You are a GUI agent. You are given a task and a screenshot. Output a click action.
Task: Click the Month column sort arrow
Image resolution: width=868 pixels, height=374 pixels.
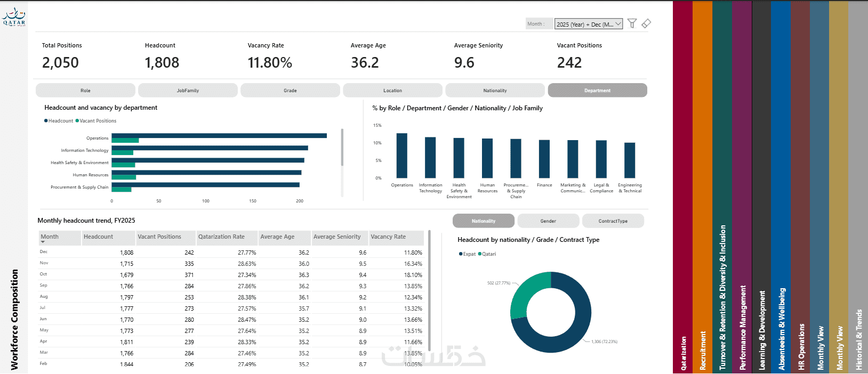[43, 242]
